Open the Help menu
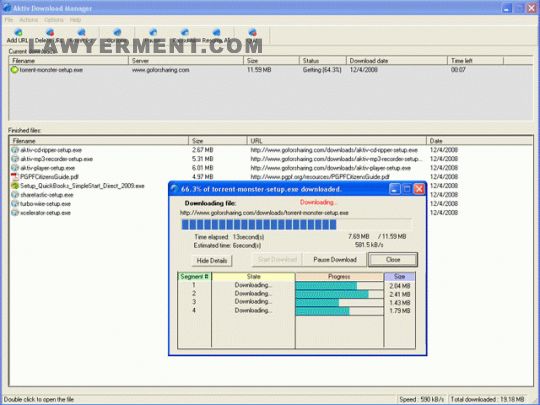Viewport: 540px width, 405px height. (x=75, y=20)
